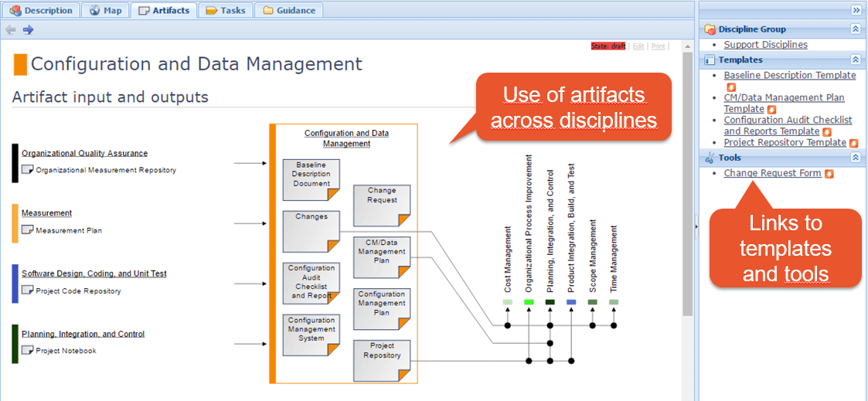Screen dimensions: 868x401
Task: Click Organizational Process Improvement bright green swatch
Action: pyautogui.click(x=529, y=302)
